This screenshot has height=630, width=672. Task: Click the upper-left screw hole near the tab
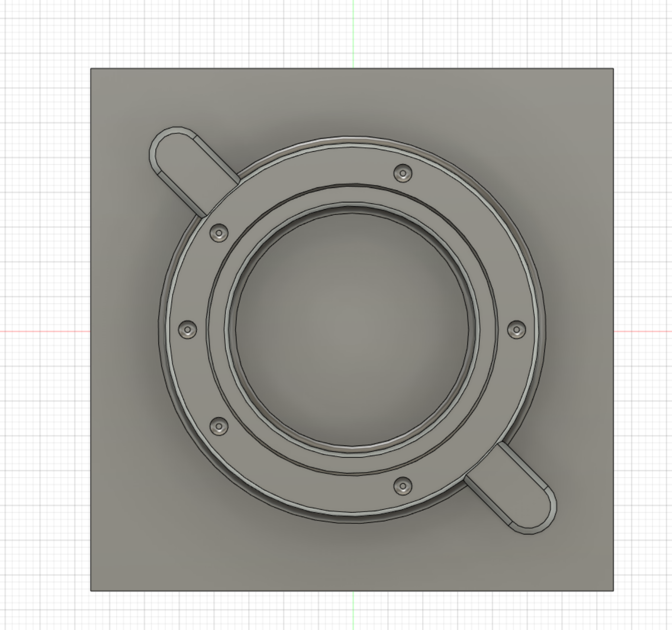219,233
